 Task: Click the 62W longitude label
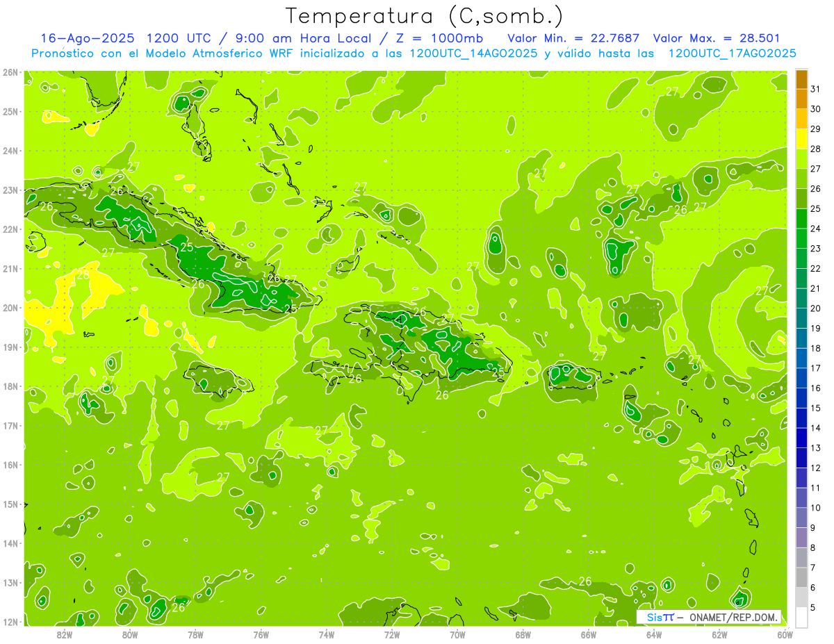tap(719, 634)
